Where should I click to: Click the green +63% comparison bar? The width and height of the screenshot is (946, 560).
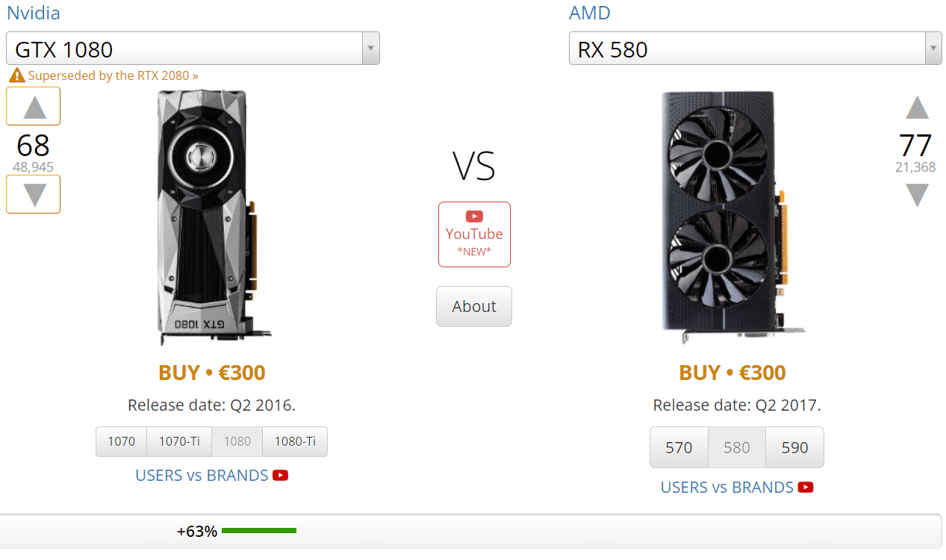[x=259, y=531]
